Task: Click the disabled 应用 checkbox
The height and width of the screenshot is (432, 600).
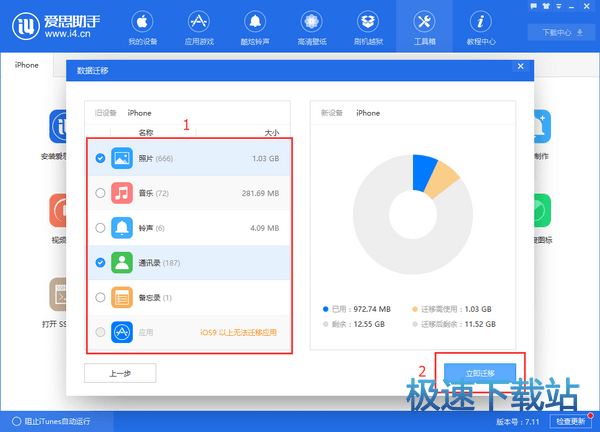Action: tap(100, 332)
